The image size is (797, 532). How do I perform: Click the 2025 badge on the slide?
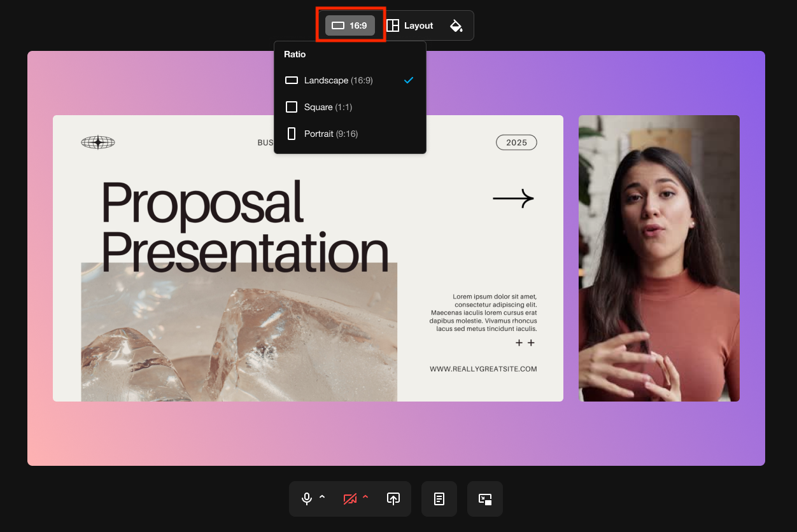(516, 143)
